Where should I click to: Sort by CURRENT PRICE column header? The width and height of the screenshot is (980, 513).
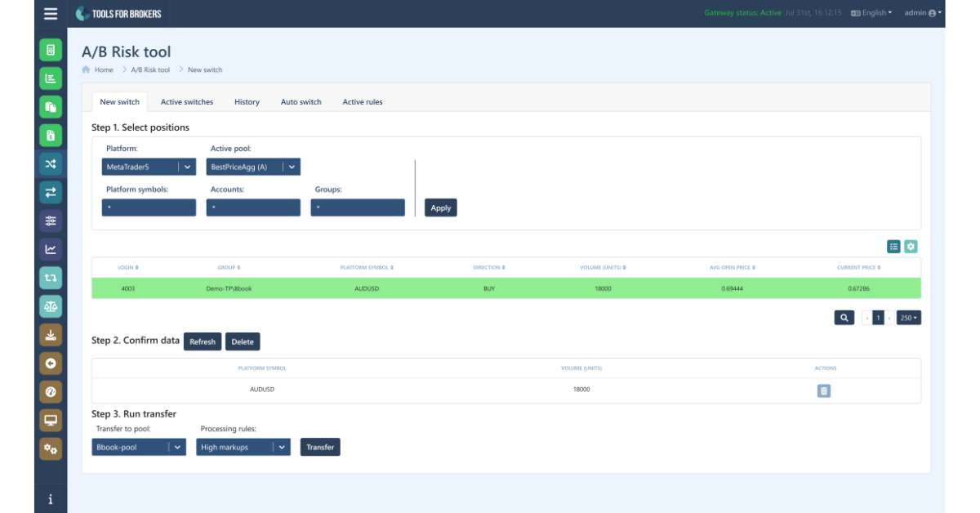click(859, 268)
